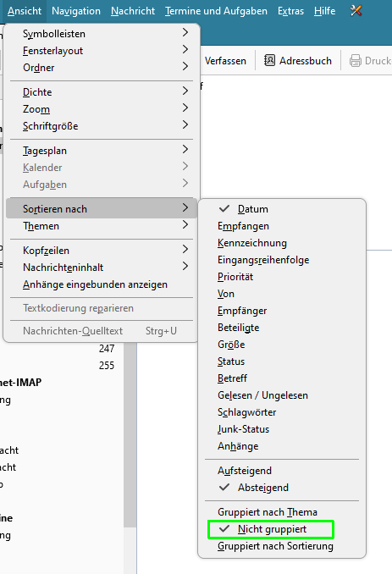Open the Kopfzeilen submenu
The width and height of the screenshot is (392, 574).
102,251
